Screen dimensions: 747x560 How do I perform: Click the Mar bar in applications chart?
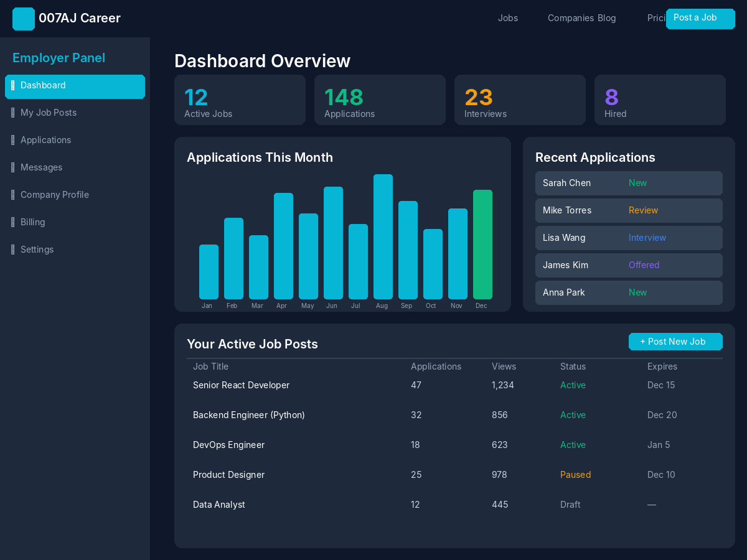pos(258,267)
